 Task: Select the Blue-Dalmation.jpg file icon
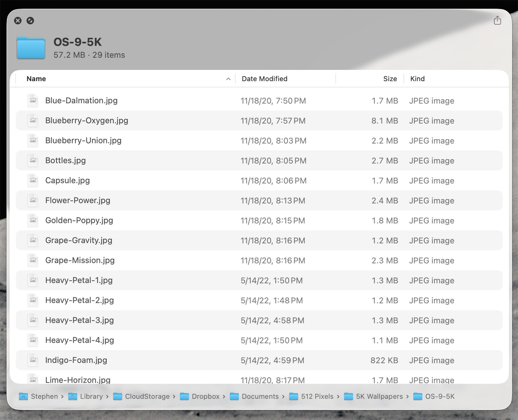pyautogui.click(x=33, y=100)
